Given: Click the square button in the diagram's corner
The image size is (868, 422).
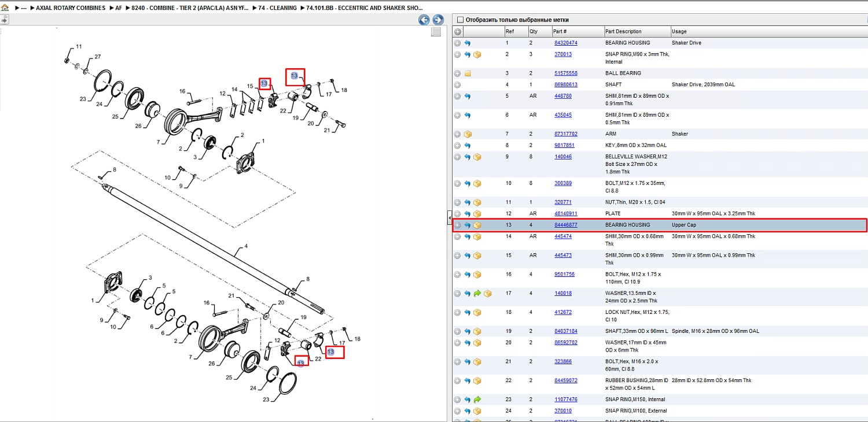Looking at the screenshot, I should pos(436,32).
